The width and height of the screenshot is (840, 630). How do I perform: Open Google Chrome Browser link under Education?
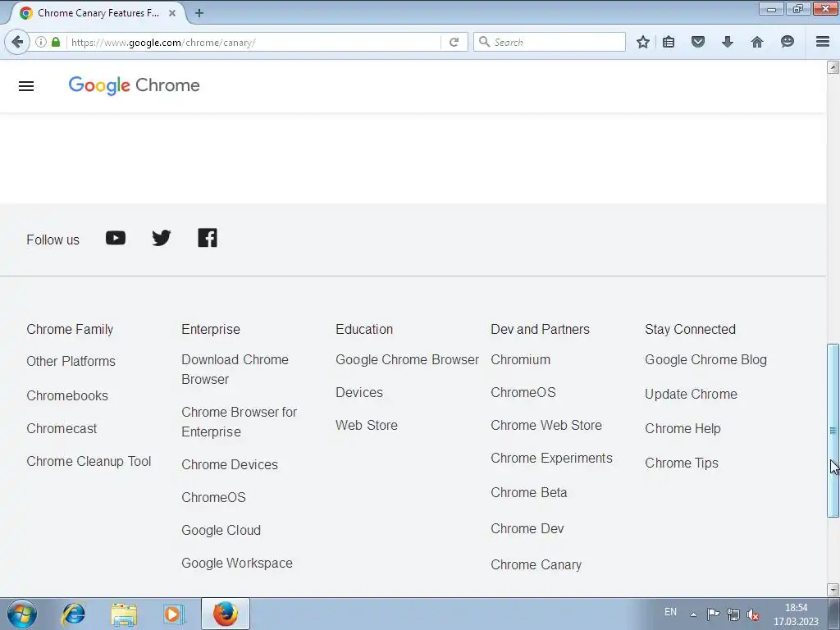click(407, 359)
